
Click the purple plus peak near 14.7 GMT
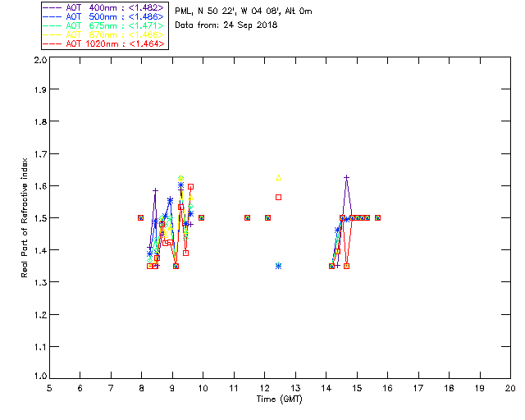tap(346, 177)
